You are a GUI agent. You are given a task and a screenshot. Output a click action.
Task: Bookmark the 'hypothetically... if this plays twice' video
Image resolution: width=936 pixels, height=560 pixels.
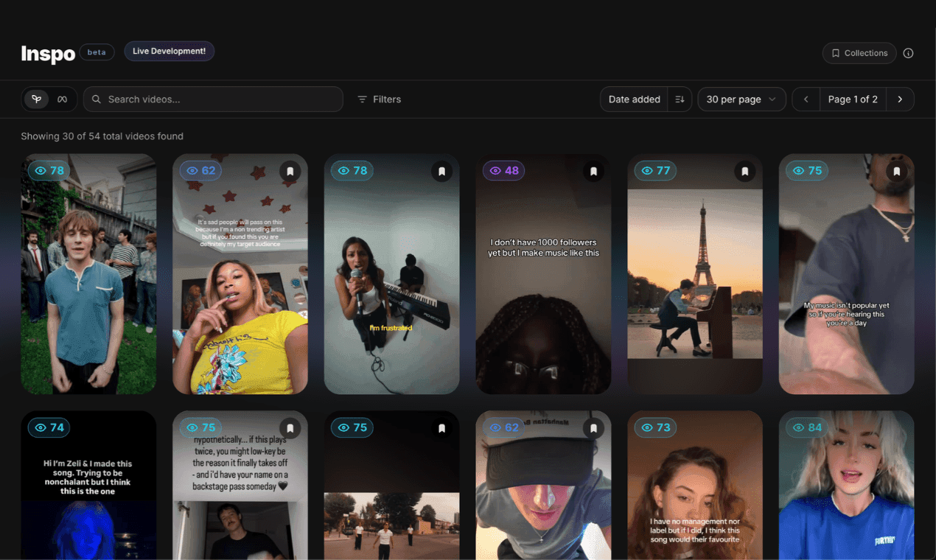[290, 428]
